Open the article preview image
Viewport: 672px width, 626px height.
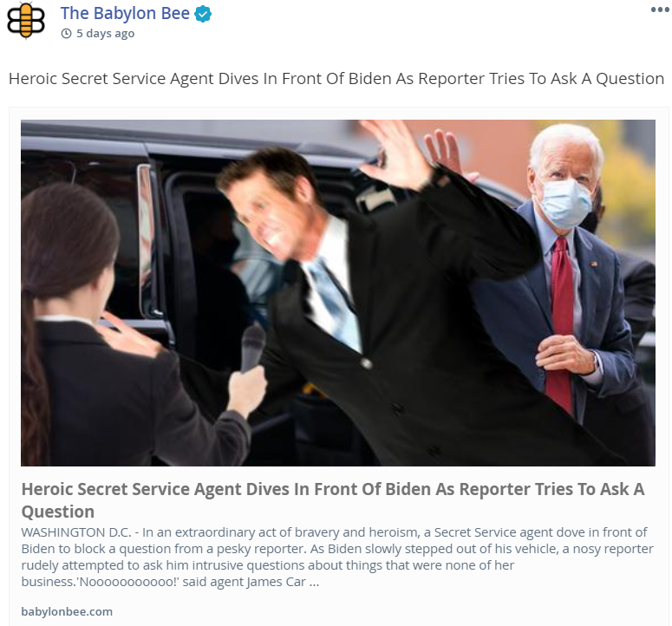click(337, 293)
